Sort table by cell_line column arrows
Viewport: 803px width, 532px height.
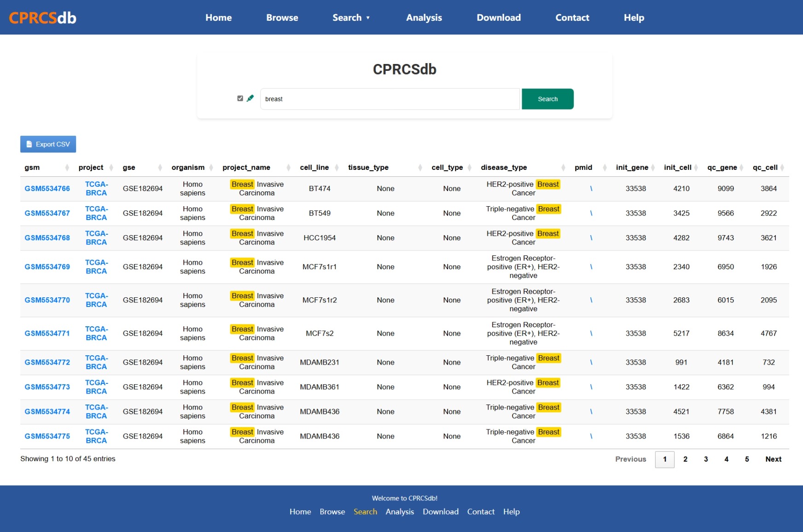coord(337,168)
